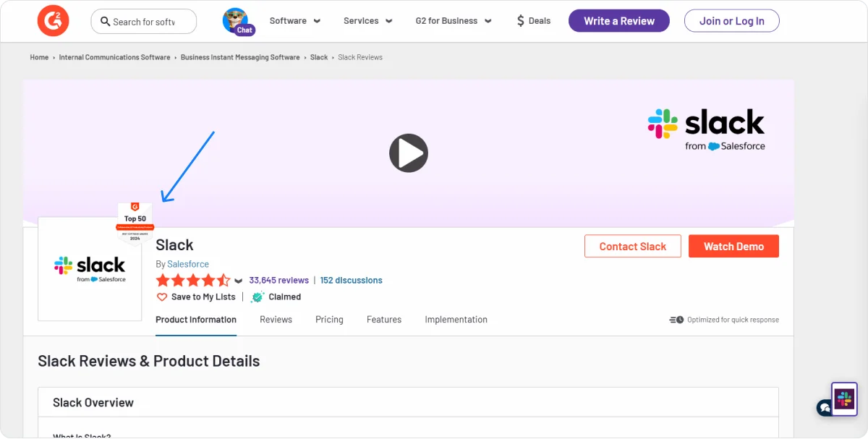Viewport: 868px width, 439px height.
Task: Expand the G2 for Business menu
Action: point(453,21)
